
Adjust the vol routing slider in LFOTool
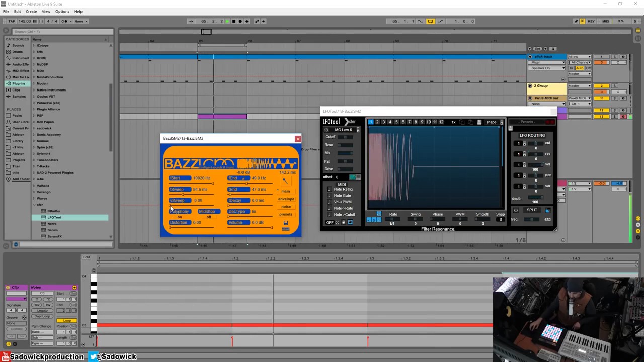pos(535,164)
